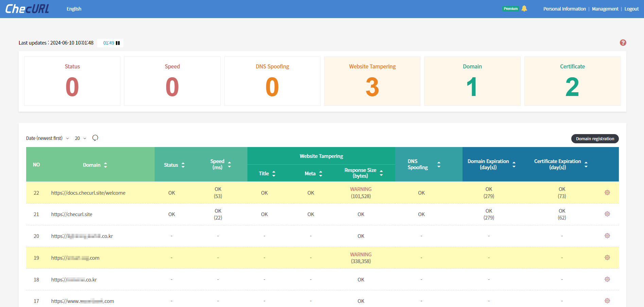Viewport: 644px width, 307px height.
Task: Open the Date (newest first) sort dropdown
Action: click(48, 138)
